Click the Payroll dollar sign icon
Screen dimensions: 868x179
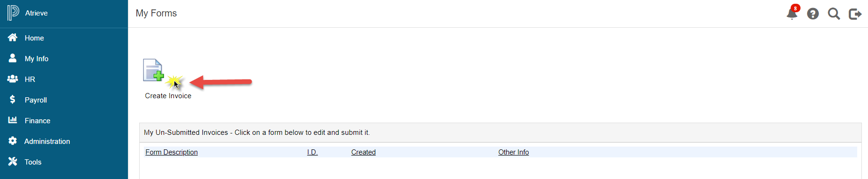[13, 100]
